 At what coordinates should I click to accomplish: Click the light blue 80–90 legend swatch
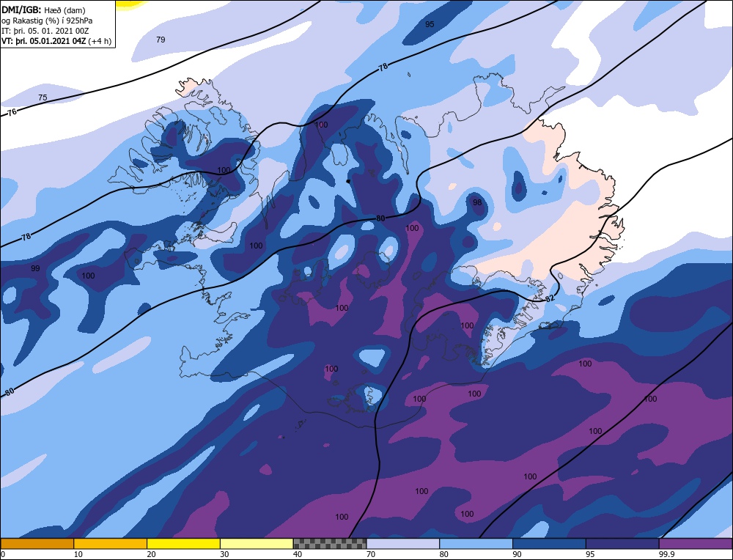pos(476,544)
